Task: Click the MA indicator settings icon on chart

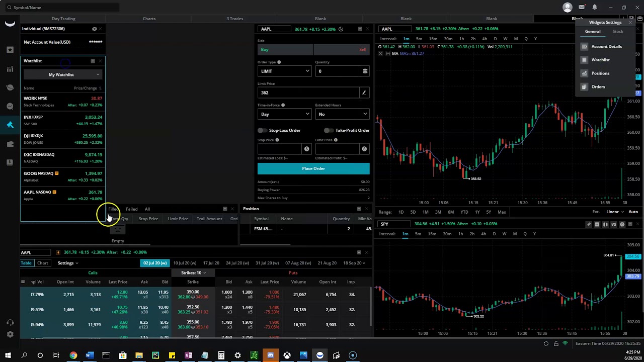Action: click(x=387, y=54)
